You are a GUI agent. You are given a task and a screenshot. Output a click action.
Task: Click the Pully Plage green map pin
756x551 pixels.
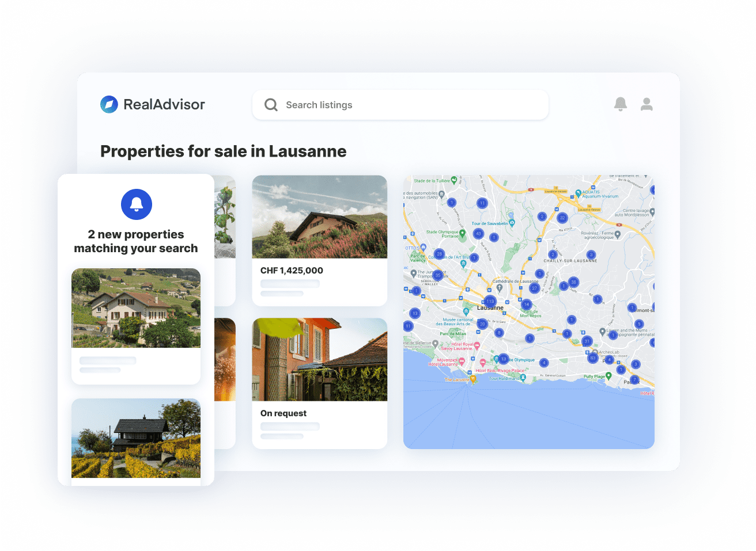click(x=608, y=376)
